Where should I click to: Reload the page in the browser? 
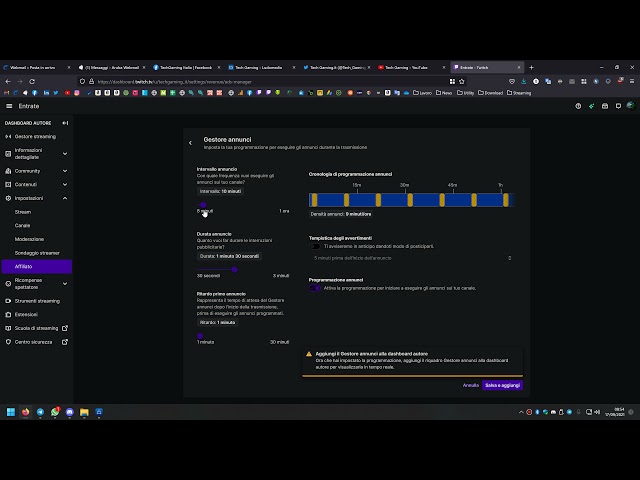click(x=32, y=82)
